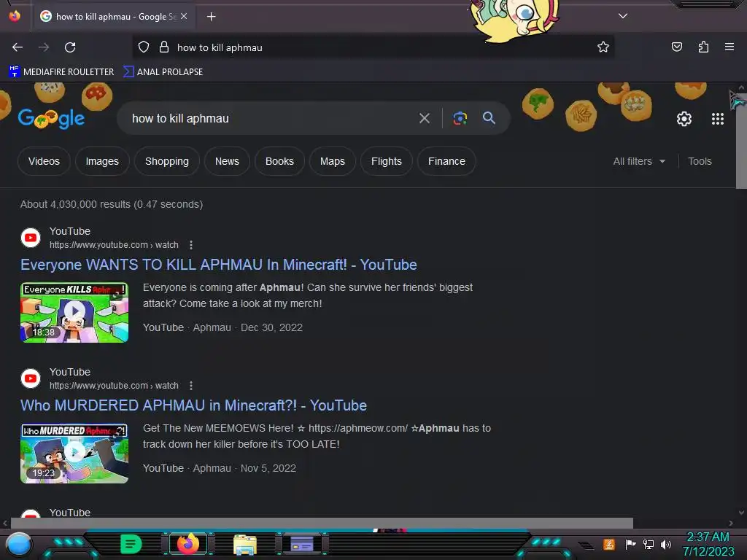Open the extensions puzzle icon

point(703,47)
